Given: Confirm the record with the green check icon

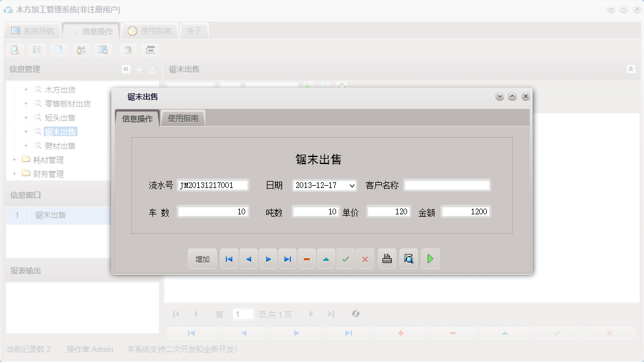Looking at the screenshot, I should tap(345, 258).
